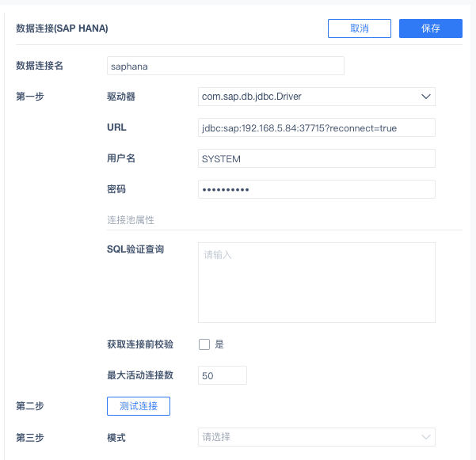Click the 连接池属性 section heading
The height and width of the screenshot is (460, 476).
point(131,220)
